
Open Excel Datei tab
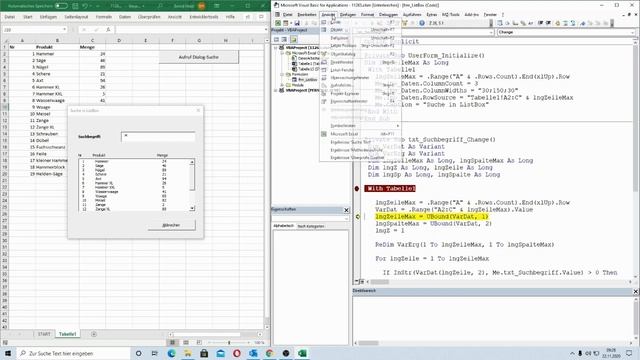click(x=10, y=17)
